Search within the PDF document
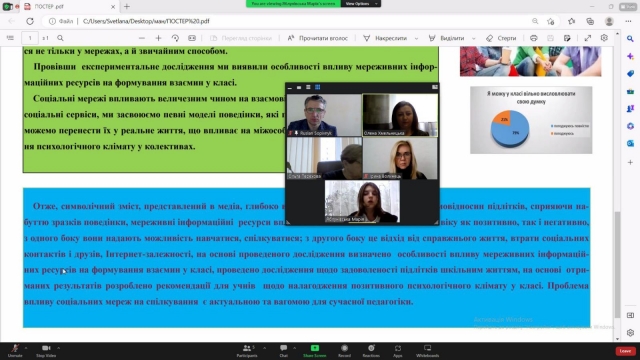 pos(60,38)
